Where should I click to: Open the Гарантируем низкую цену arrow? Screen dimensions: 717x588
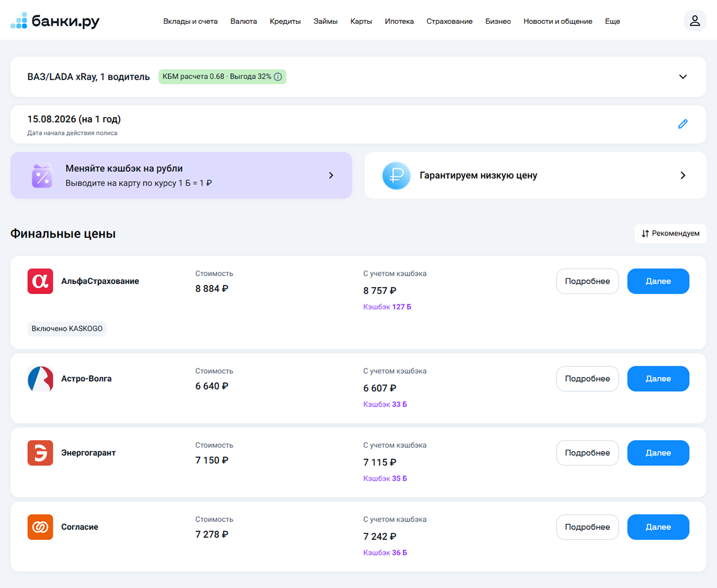click(x=683, y=176)
